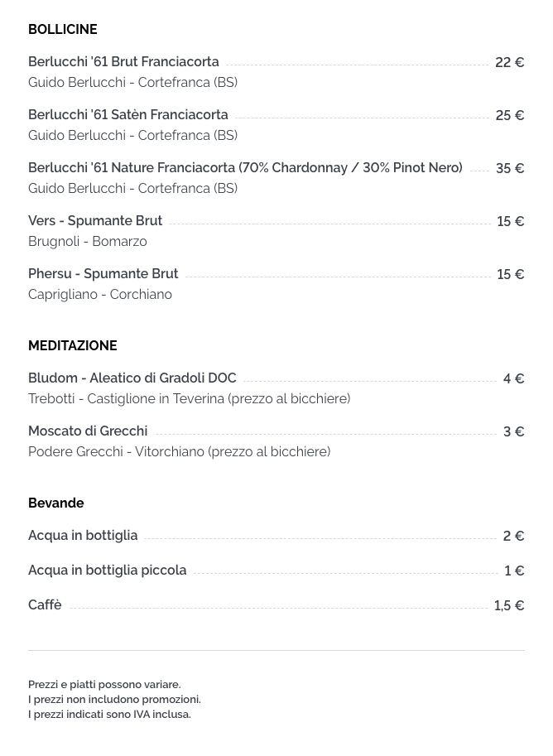Screen dimensions: 553x756
Task: Click Caprigliano - Corchiano producer text
Action: (100, 294)
